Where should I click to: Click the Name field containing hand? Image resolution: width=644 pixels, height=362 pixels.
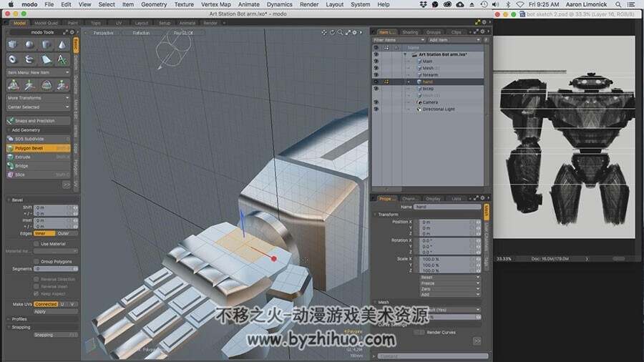click(x=449, y=207)
